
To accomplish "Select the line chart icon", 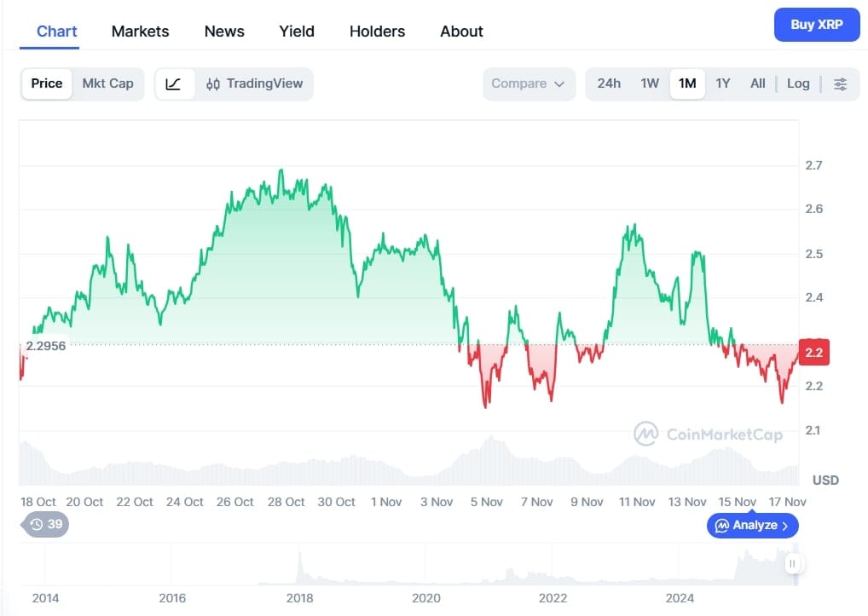I will coord(174,83).
